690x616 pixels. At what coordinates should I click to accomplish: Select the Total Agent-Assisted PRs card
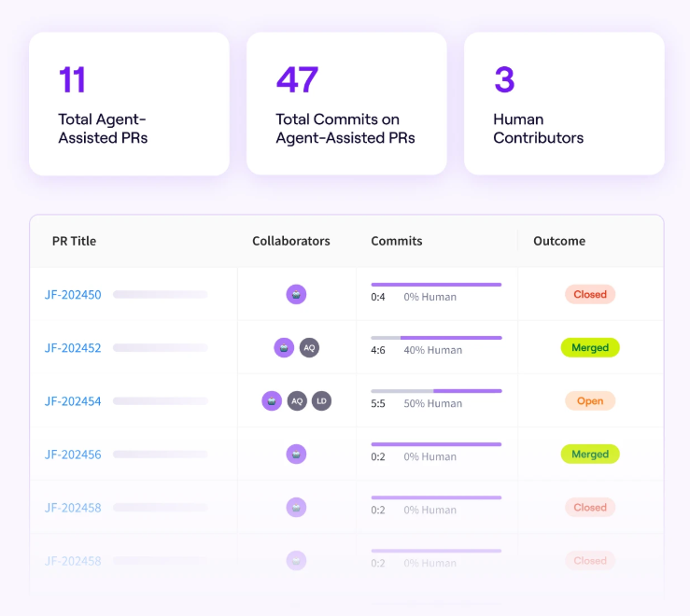pos(129,104)
